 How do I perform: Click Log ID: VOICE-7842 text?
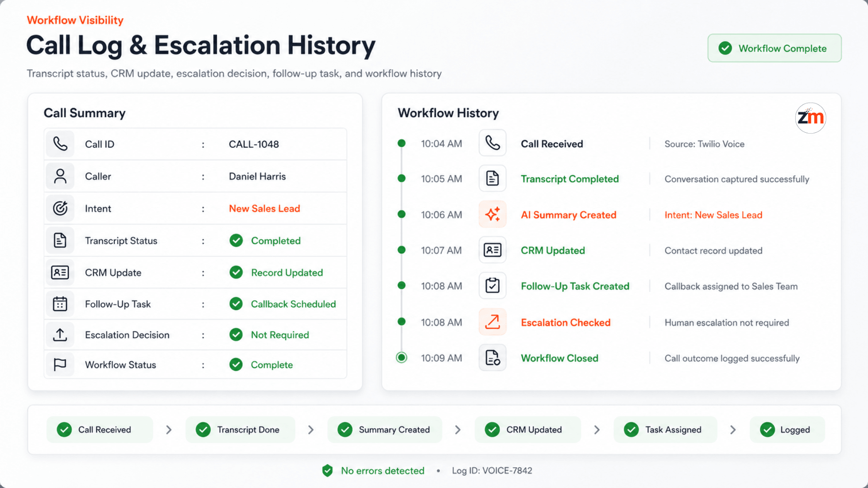tap(492, 471)
